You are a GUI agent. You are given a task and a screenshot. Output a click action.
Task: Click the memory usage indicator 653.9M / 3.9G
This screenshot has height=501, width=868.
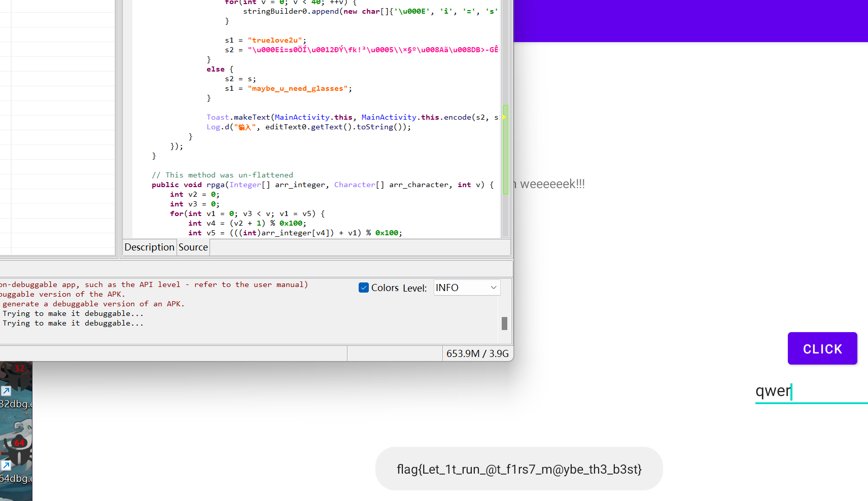coord(477,353)
